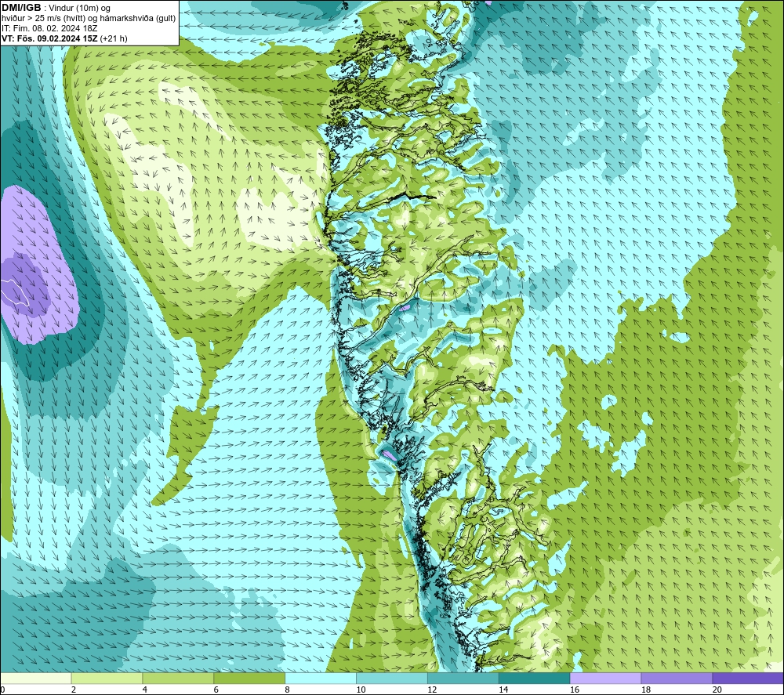Click the legend scale label "16"
Screen dimensions: 784x695
575,690
